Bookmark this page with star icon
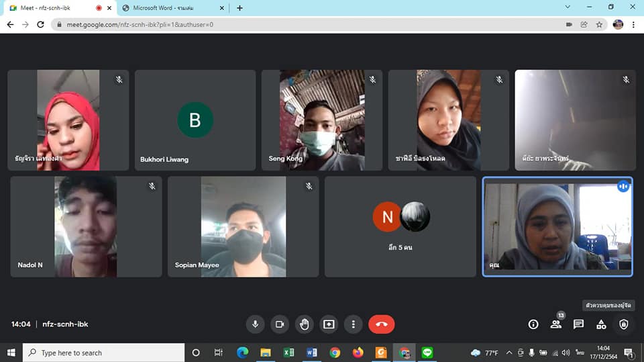 tap(599, 24)
